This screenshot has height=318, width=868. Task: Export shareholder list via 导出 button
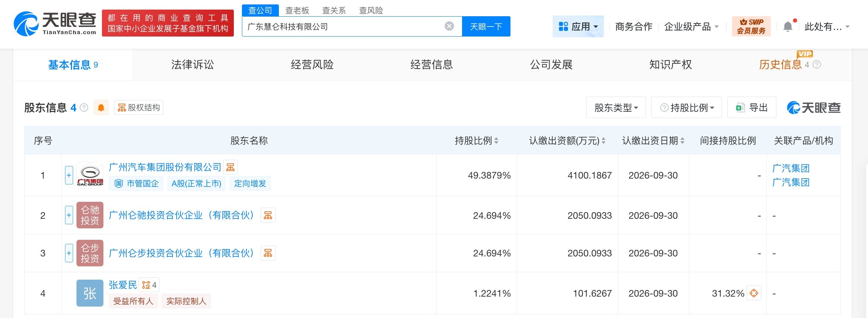752,108
